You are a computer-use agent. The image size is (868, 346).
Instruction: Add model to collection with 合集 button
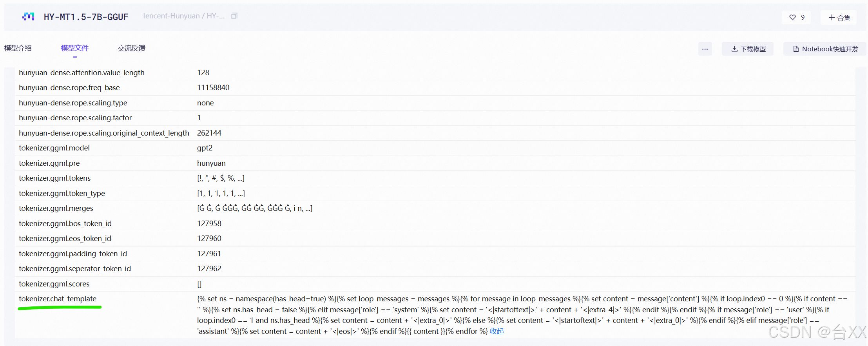[839, 17]
